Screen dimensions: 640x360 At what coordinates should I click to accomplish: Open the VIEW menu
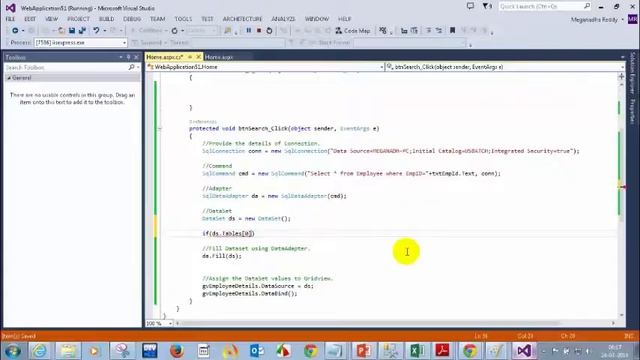(51, 19)
